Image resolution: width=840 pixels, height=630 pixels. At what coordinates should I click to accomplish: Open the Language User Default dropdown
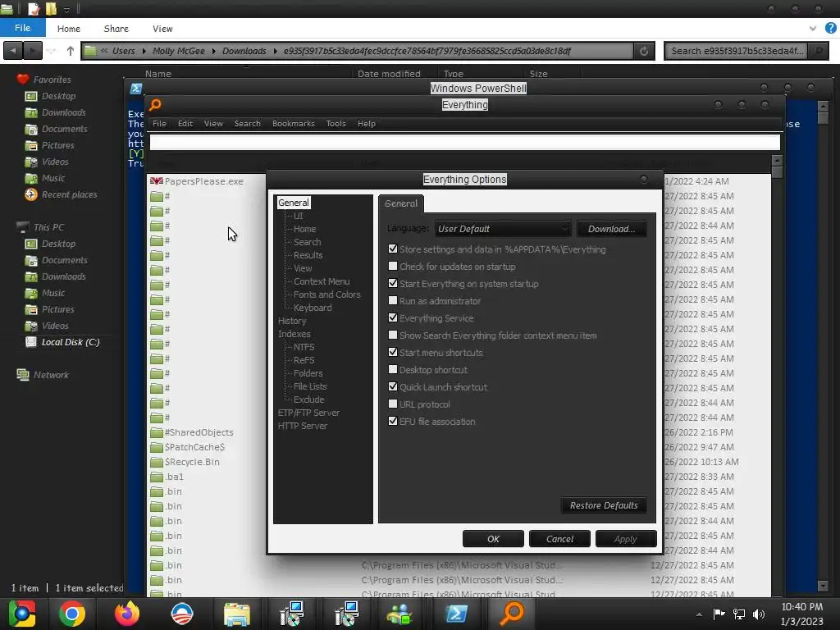(503, 229)
